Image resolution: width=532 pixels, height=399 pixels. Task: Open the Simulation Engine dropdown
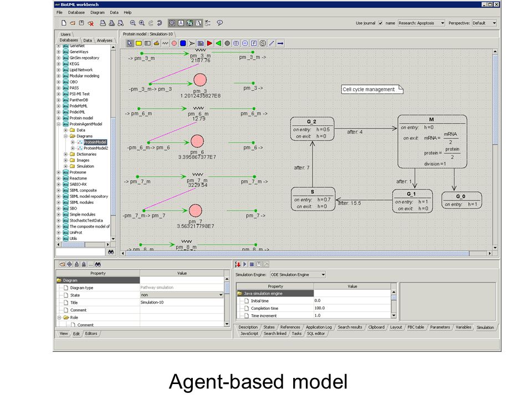[x=298, y=274]
